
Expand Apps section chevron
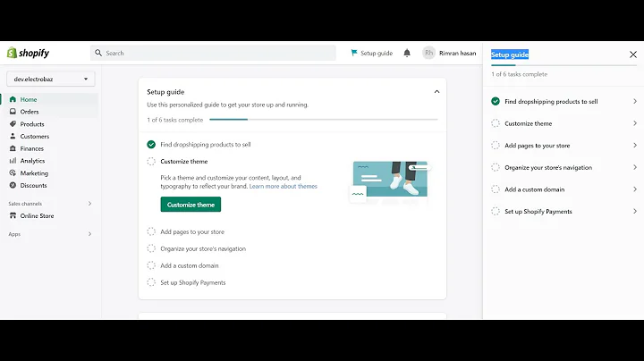click(x=89, y=234)
